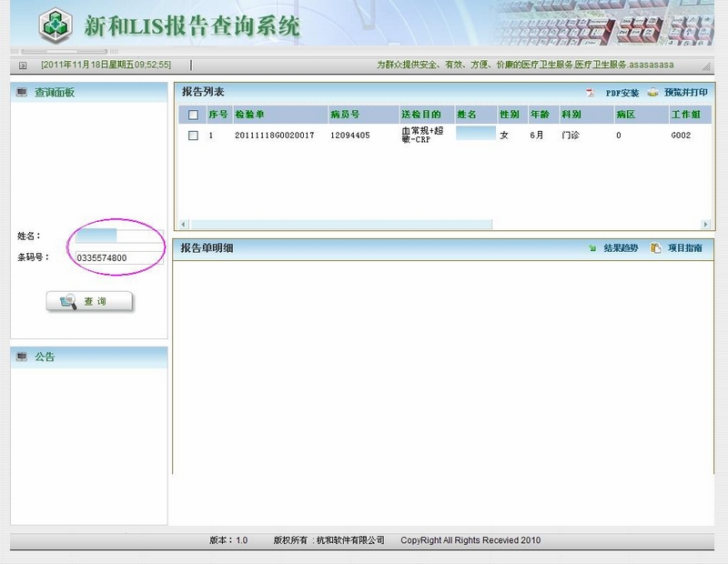Screen dimensions: 728x564
Task: Click the 病员号 column header
Action: tap(345, 115)
